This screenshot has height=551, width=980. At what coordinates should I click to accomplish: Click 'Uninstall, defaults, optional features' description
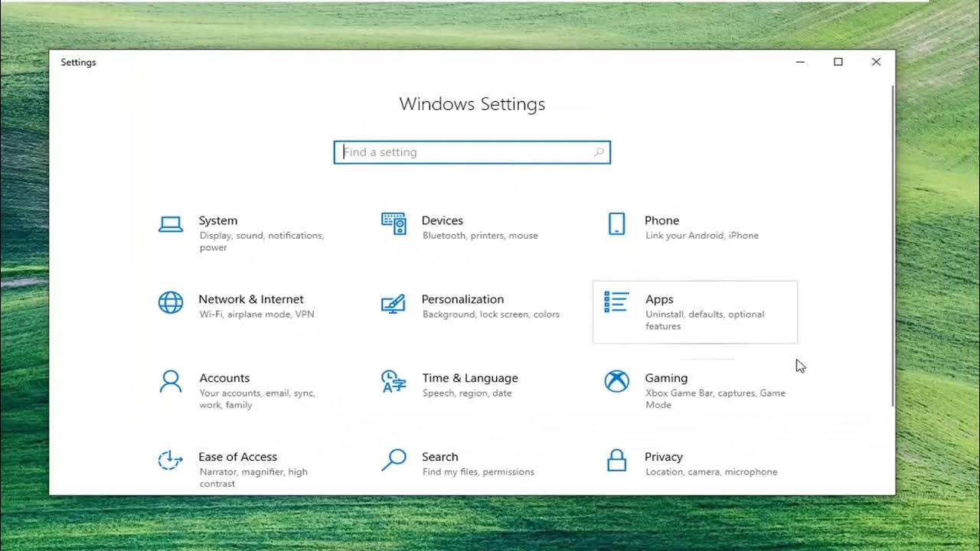tap(705, 321)
